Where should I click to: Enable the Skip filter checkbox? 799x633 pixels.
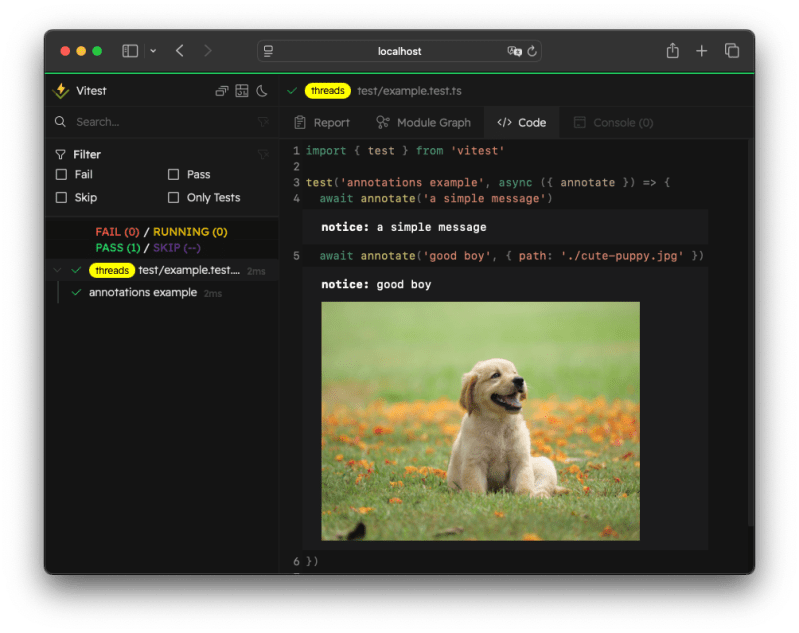(x=62, y=197)
